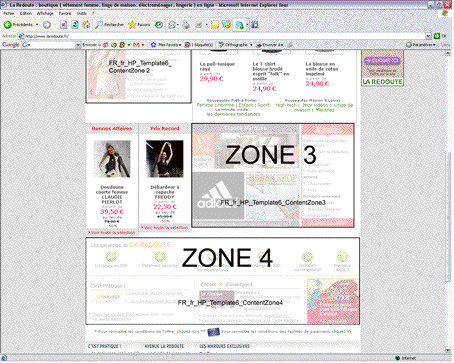Click the vertical scrollbar down arrow
Viewport: 454px width, 363px height.
[448, 350]
